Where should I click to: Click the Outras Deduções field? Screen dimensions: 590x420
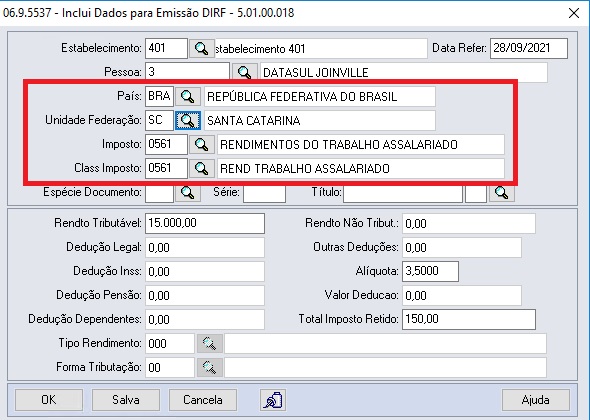click(462, 247)
